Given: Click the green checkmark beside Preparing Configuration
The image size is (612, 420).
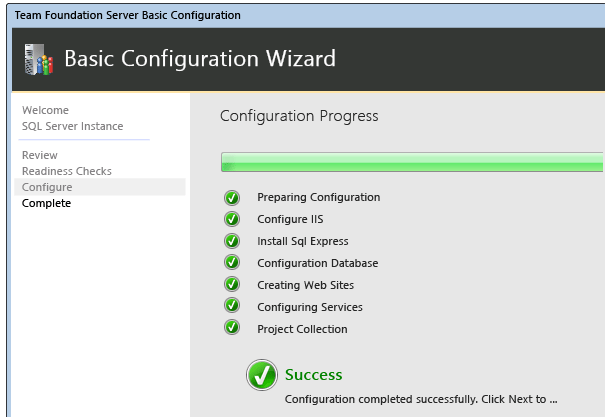Looking at the screenshot, I should [232, 197].
